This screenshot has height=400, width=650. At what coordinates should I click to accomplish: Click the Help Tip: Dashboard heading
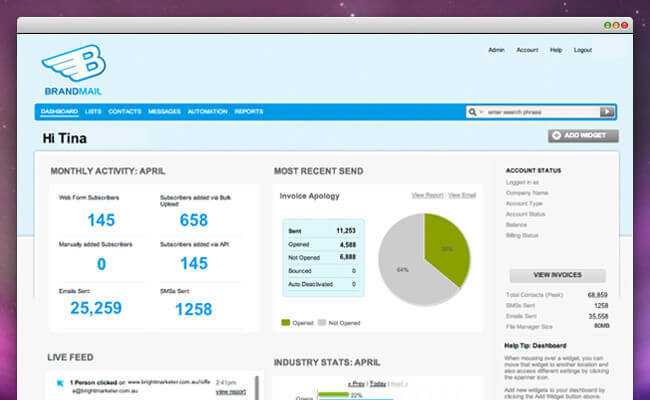coord(535,346)
